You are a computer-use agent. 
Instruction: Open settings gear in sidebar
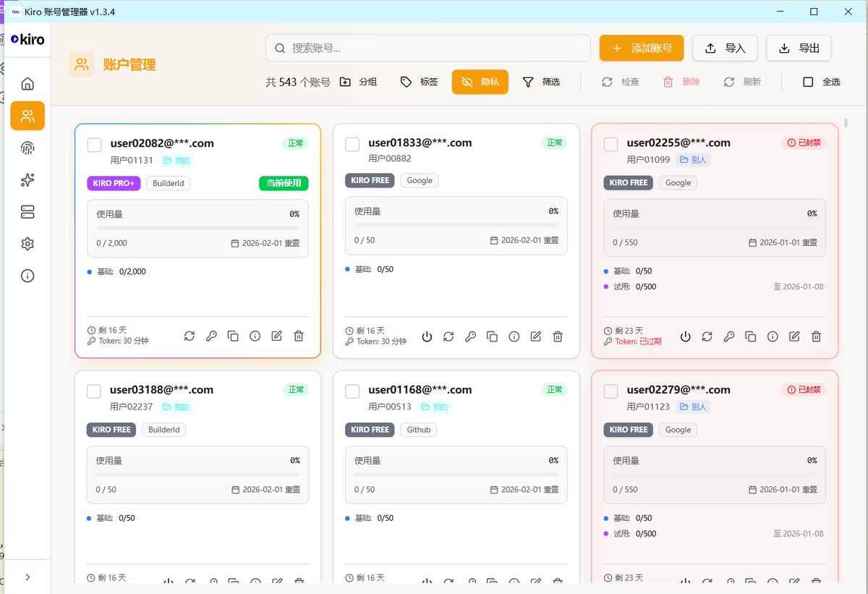(x=27, y=244)
